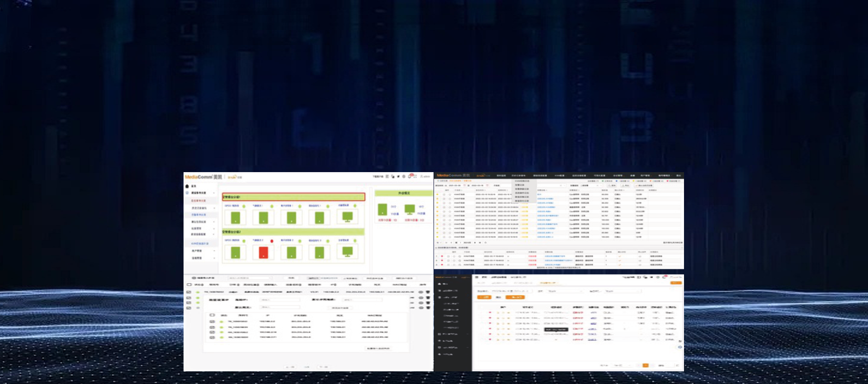Check the last-row checkbox in the IP dialog table
868x384 pixels.
212,337
